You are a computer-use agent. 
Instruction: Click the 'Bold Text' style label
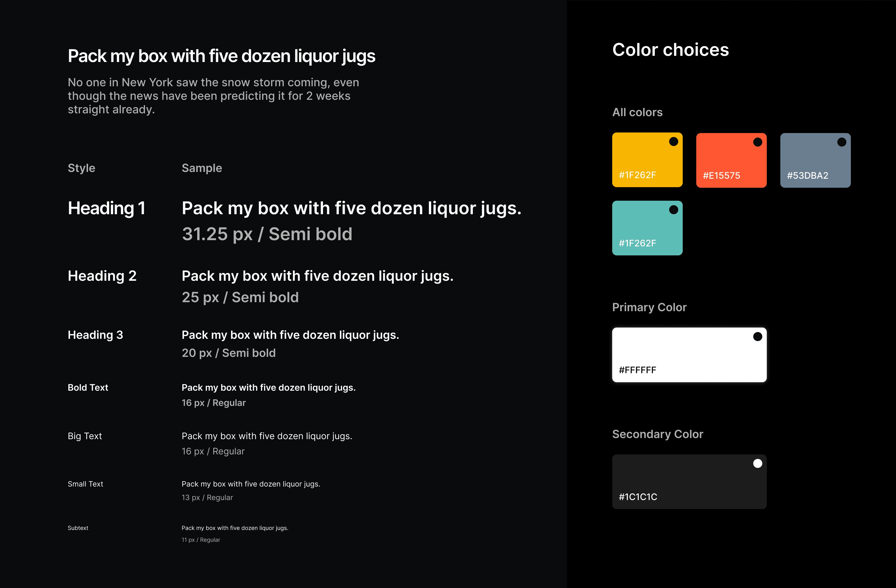[x=88, y=388]
